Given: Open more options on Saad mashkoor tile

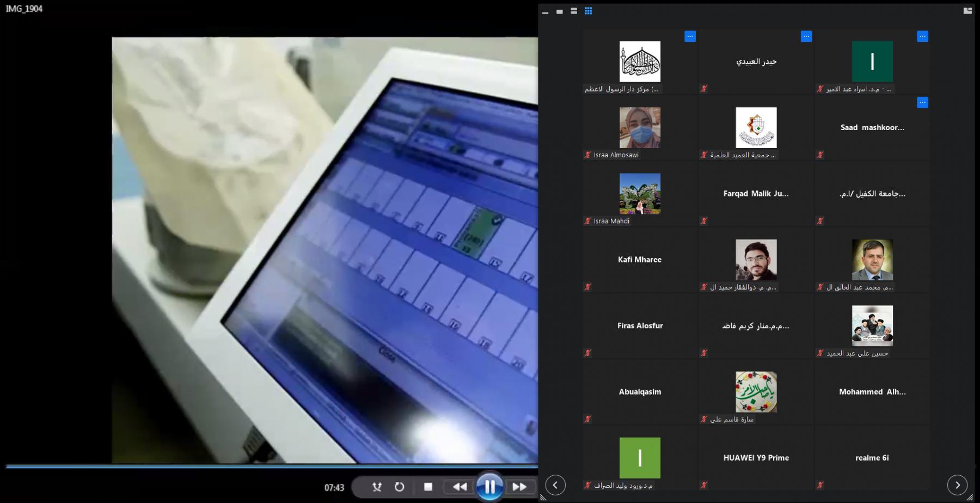Looking at the screenshot, I should point(922,102).
